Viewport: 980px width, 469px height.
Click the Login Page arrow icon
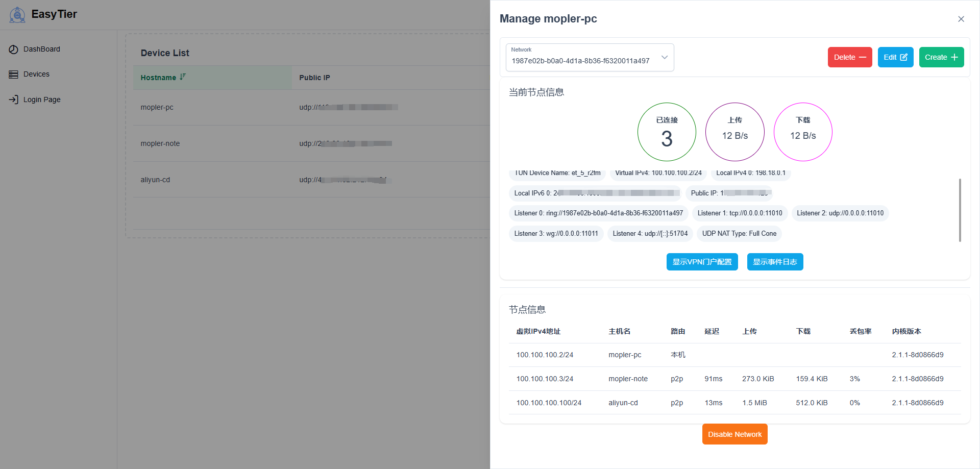pos(13,100)
